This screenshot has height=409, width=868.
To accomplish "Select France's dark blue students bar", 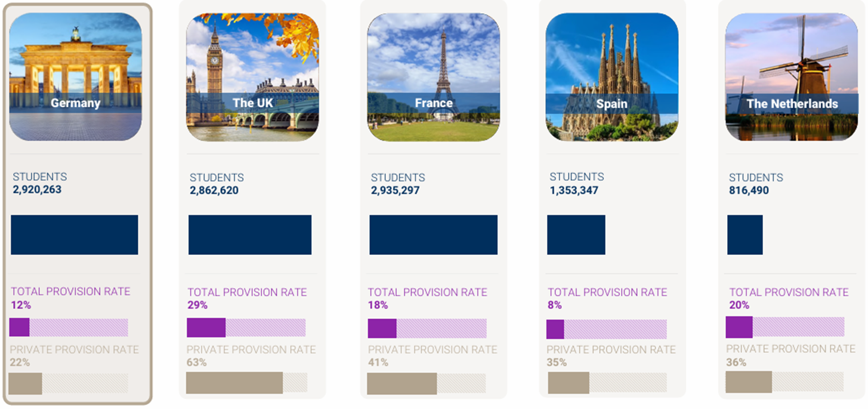I will tap(434, 235).
